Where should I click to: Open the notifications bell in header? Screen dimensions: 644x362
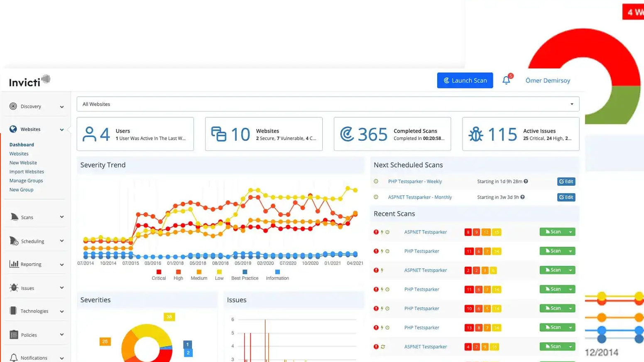506,80
